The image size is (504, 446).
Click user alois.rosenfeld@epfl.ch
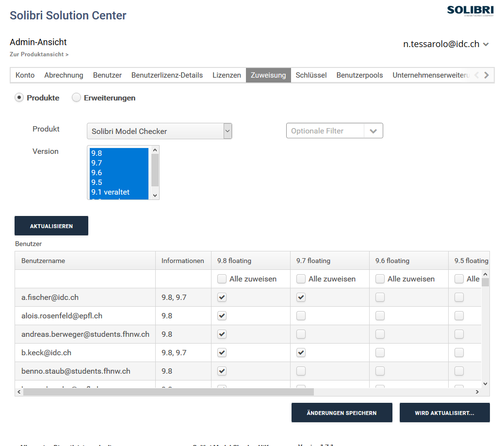pyautogui.click(x=62, y=316)
